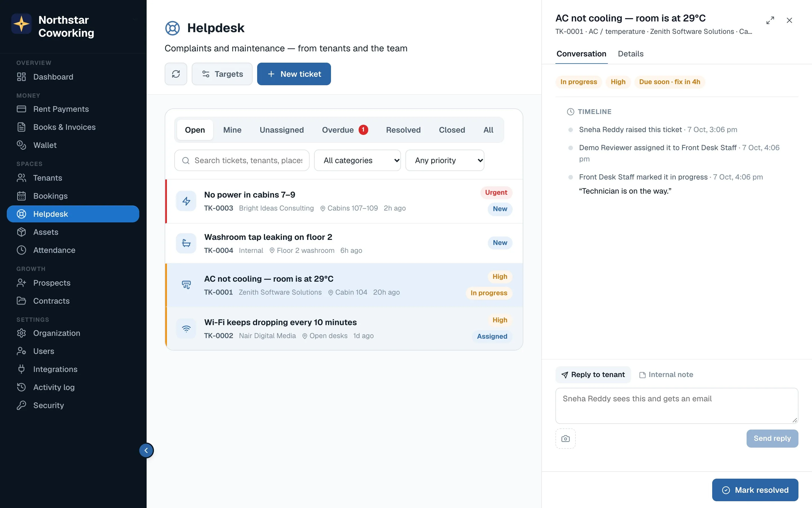Go to Attendance in sidebar
The height and width of the screenshot is (508, 812).
[x=73, y=250]
